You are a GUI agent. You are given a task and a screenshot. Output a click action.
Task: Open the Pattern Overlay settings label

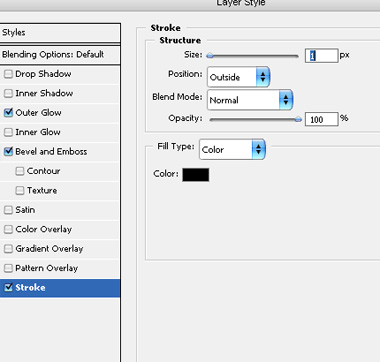pos(47,268)
